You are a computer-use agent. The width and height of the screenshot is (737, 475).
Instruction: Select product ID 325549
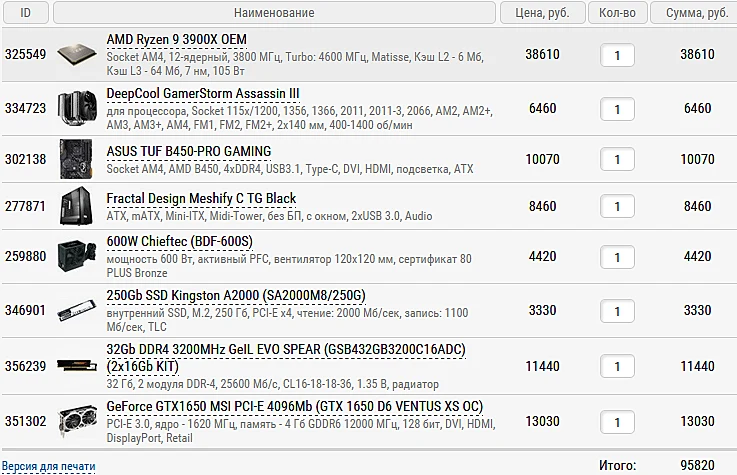click(x=25, y=55)
